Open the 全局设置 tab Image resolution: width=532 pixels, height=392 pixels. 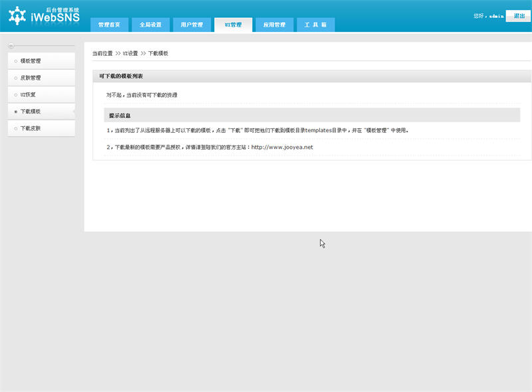151,25
